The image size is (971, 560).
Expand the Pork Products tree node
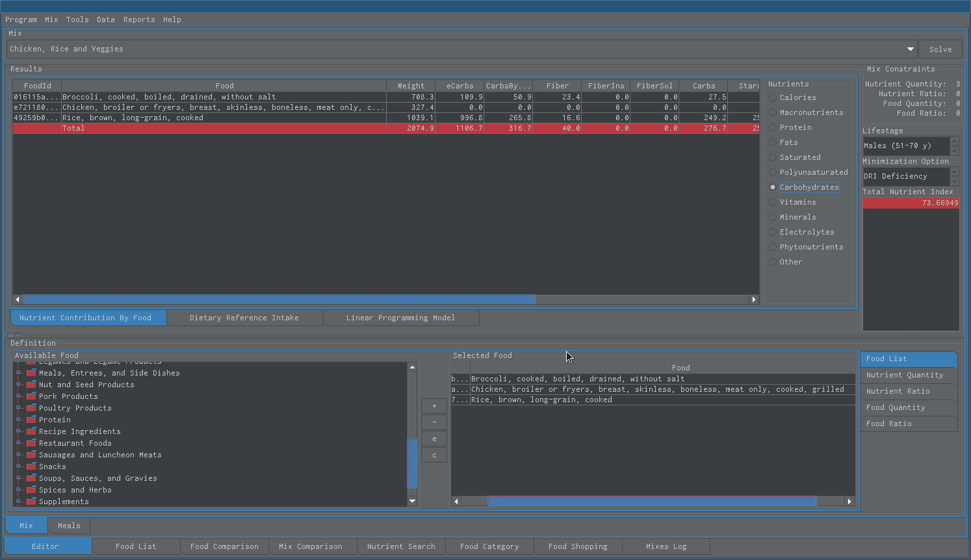click(19, 396)
